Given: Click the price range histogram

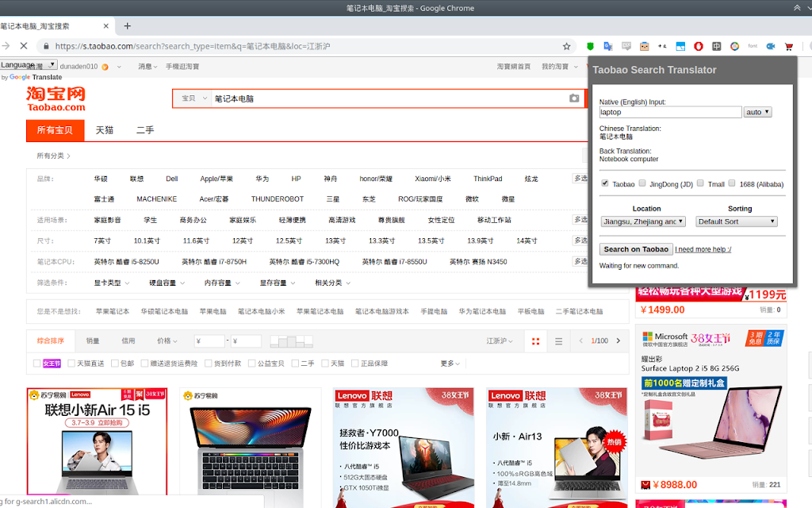Looking at the screenshot, I should 292,341.
